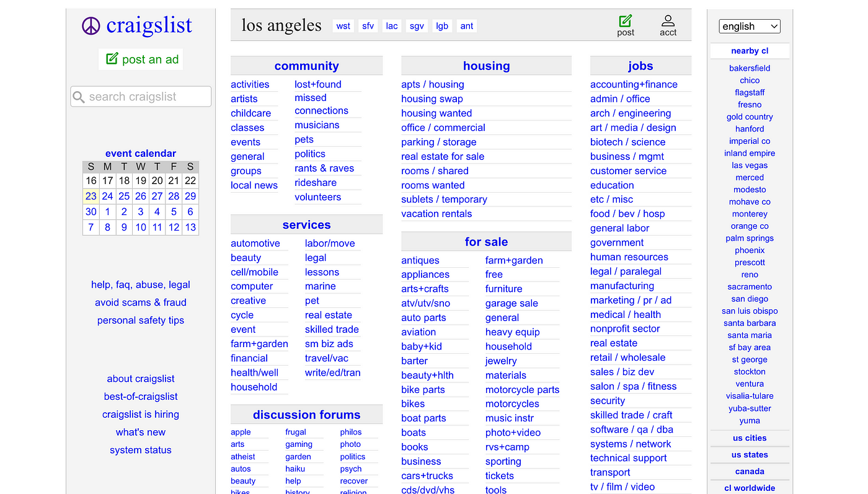The width and height of the screenshot is (868, 494).
Task: Open 'accounting+finance' jobs link
Action: tap(634, 84)
